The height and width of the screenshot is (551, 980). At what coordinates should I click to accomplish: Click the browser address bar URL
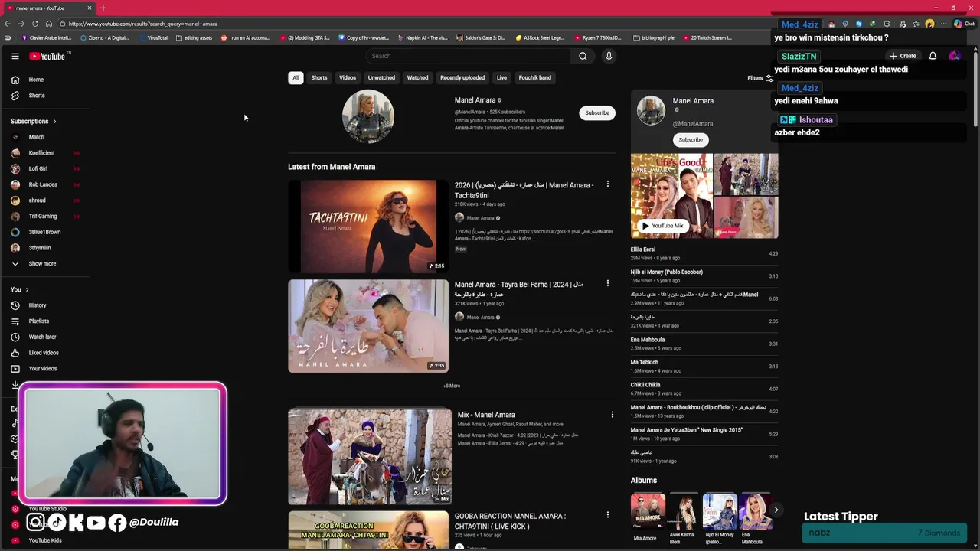pyautogui.click(x=143, y=24)
